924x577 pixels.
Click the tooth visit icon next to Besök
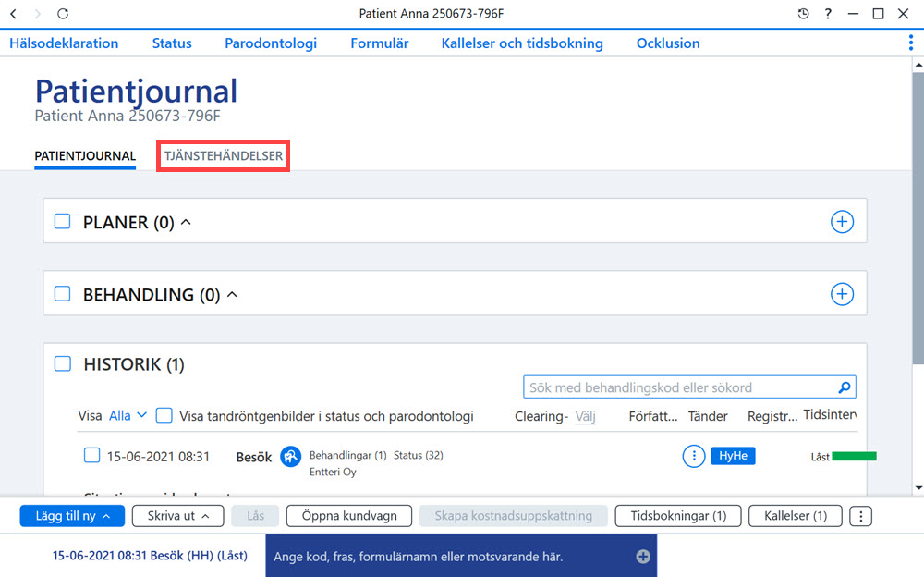coord(290,456)
